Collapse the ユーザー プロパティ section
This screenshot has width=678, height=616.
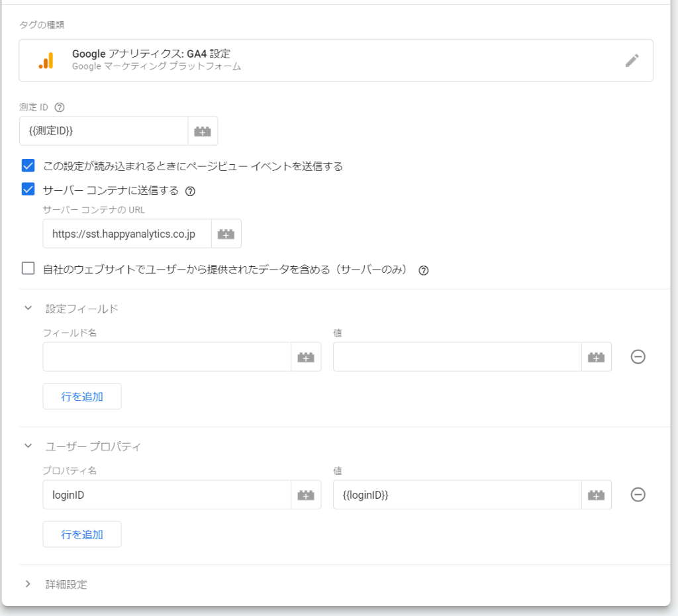click(28, 446)
